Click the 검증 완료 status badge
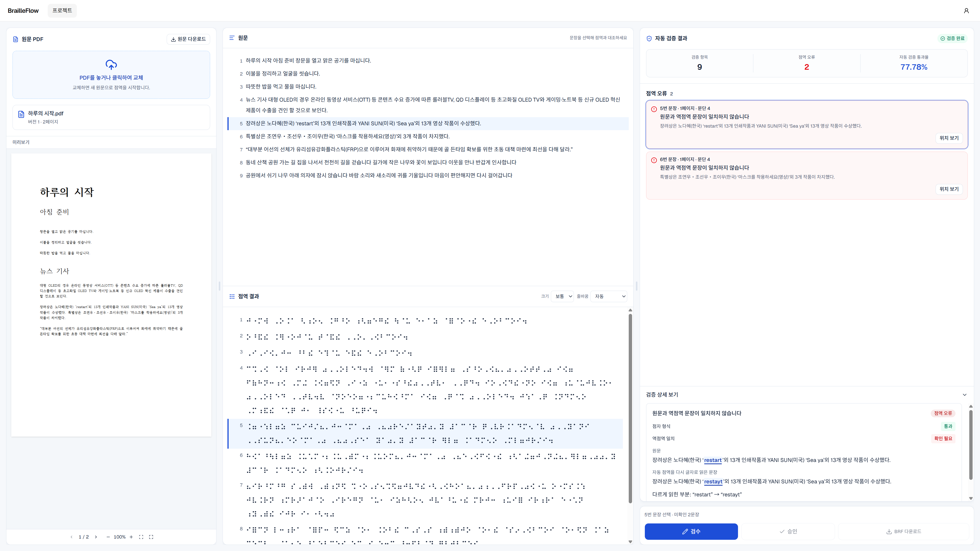 coord(952,38)
